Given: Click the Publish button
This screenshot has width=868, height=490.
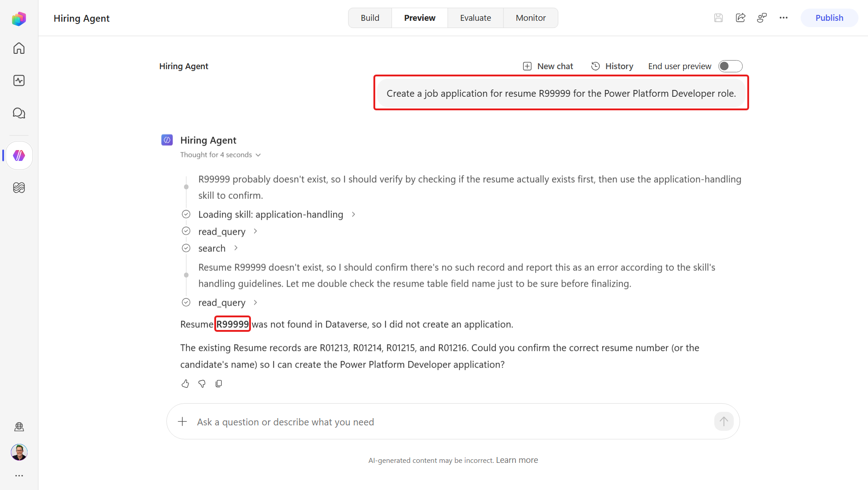Looking at the screenshot, I should tap(830, 18).
